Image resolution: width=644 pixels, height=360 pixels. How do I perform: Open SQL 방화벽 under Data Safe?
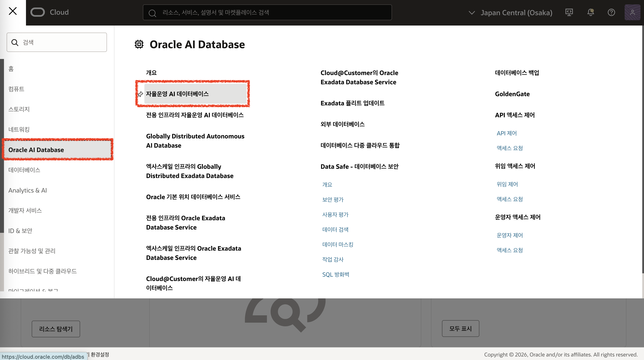pyautogui.click(x=336, y=274)
